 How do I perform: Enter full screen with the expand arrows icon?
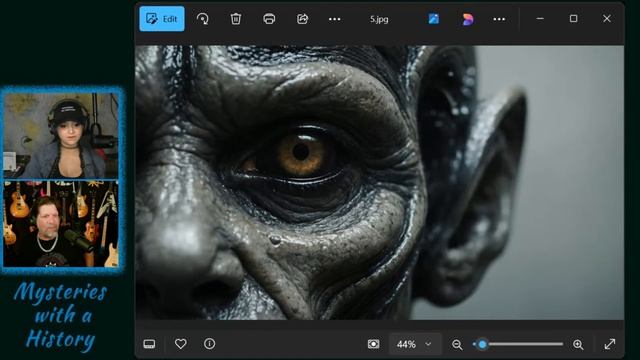610,344
